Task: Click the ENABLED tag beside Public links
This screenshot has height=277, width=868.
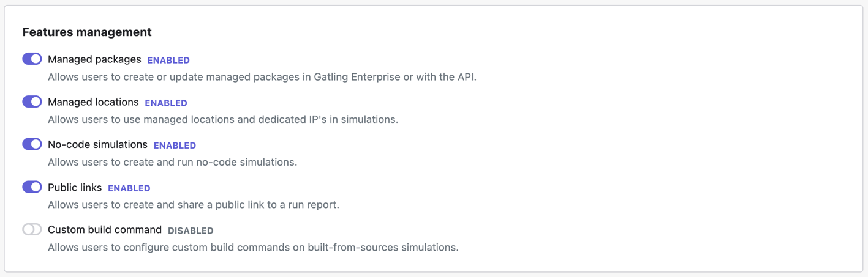Action: click(129, 188)
